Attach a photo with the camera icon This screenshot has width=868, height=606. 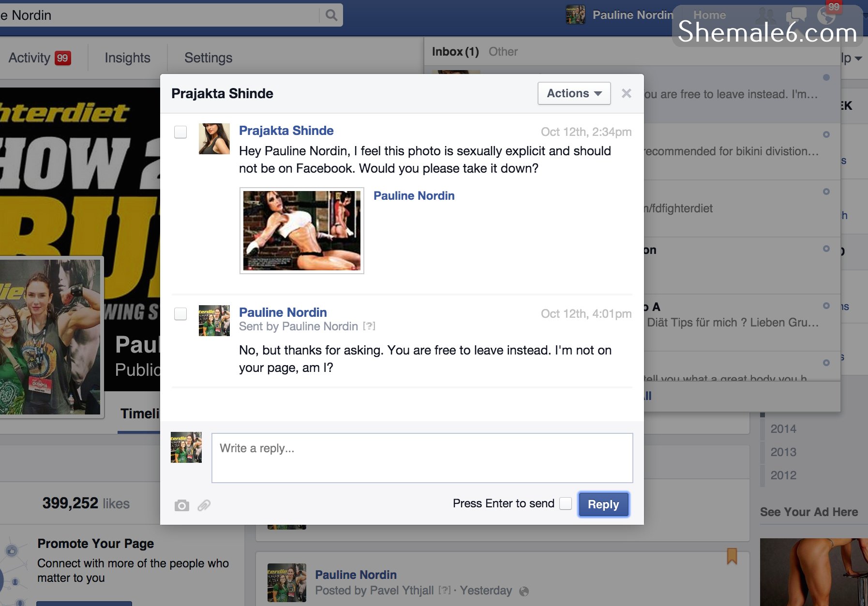182,505
